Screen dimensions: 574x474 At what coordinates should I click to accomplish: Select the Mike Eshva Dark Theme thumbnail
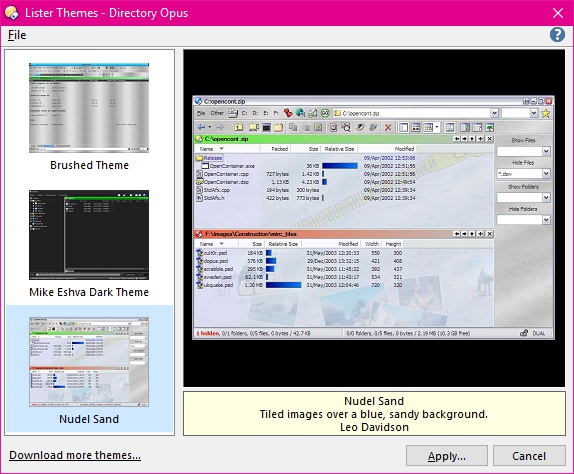click(89, 235)
